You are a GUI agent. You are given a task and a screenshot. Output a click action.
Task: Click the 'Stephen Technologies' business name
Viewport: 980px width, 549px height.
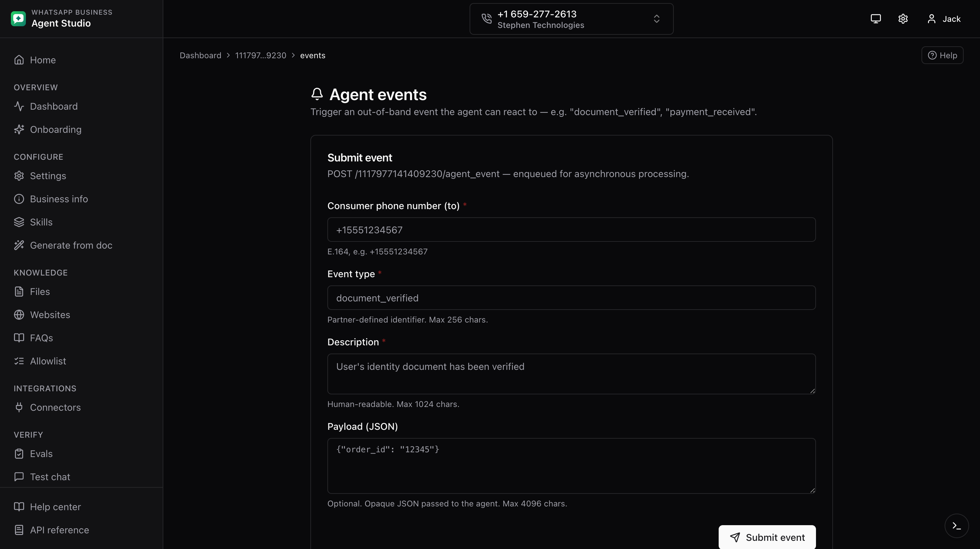(x=541, y=25)
